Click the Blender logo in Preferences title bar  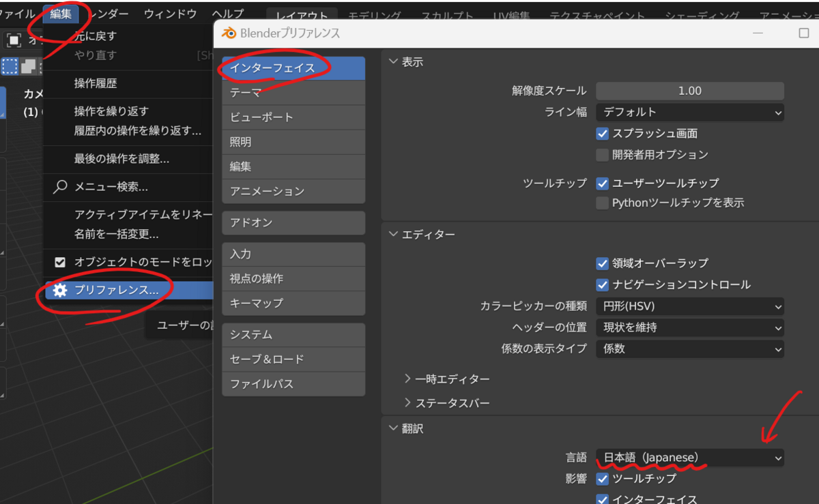click(229, 33)
